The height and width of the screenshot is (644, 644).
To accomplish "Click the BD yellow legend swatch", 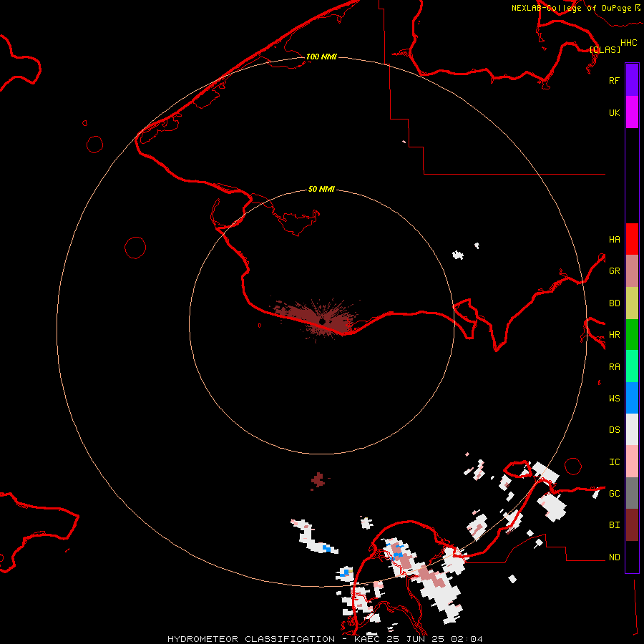I will coord(632,303).
